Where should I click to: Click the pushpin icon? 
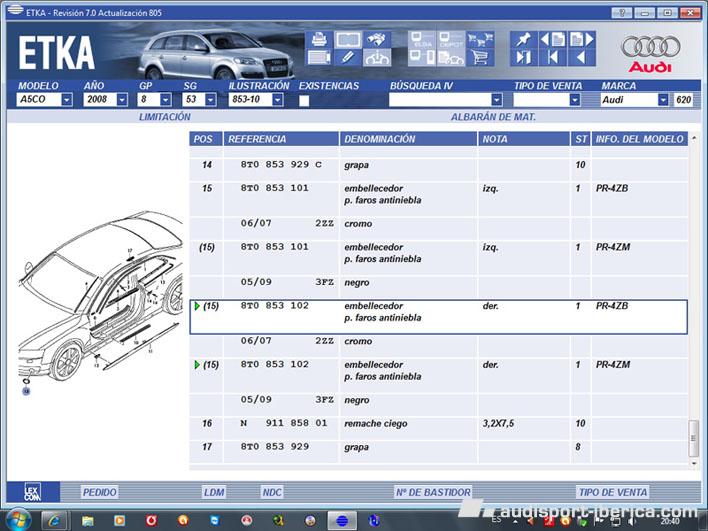[522, 40]
